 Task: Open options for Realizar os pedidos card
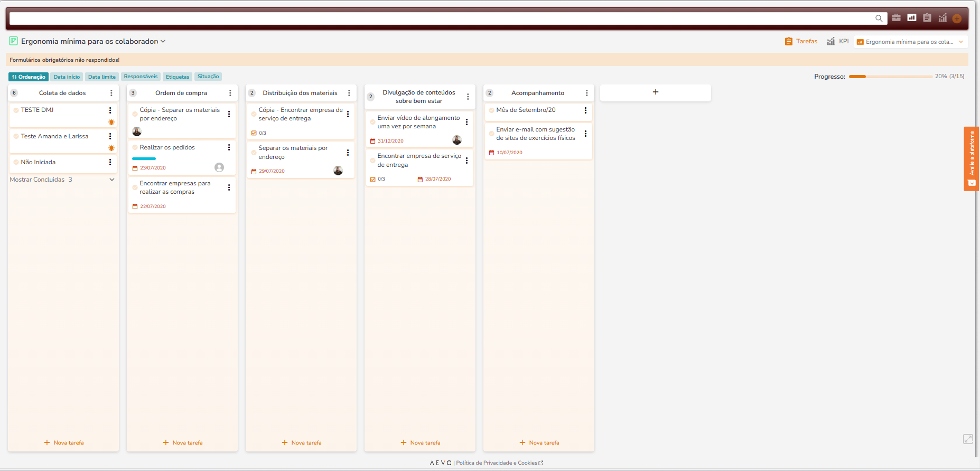coord(229,147)
